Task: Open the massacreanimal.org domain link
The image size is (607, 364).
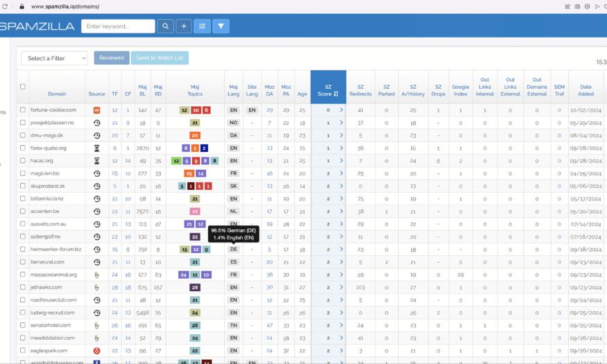Action: pos(54,275)
